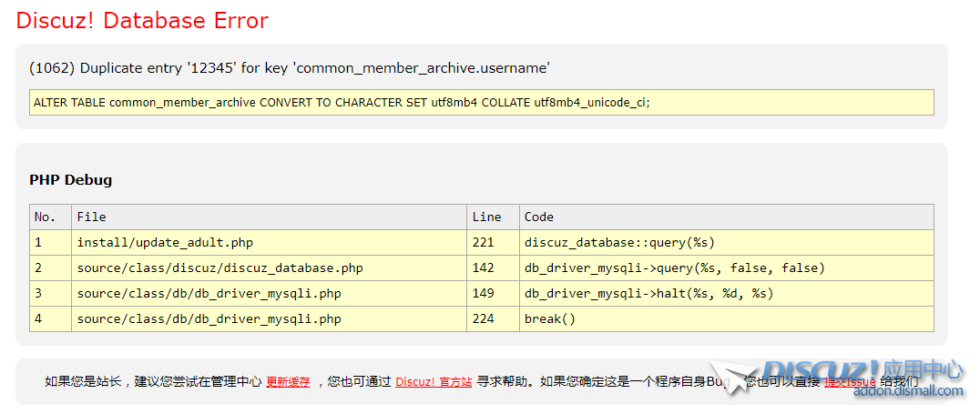
Task: Click the PHP Debug heading
Action: pos(71,180)
